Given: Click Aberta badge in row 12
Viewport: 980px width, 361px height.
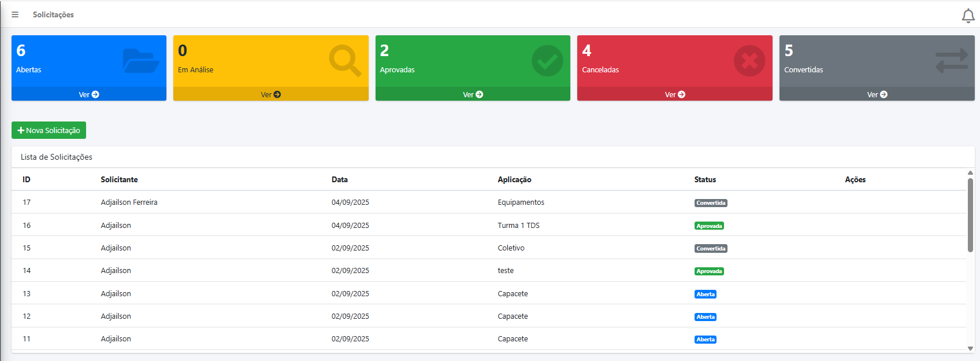Looking at the screenshot, I should (706, 317).
